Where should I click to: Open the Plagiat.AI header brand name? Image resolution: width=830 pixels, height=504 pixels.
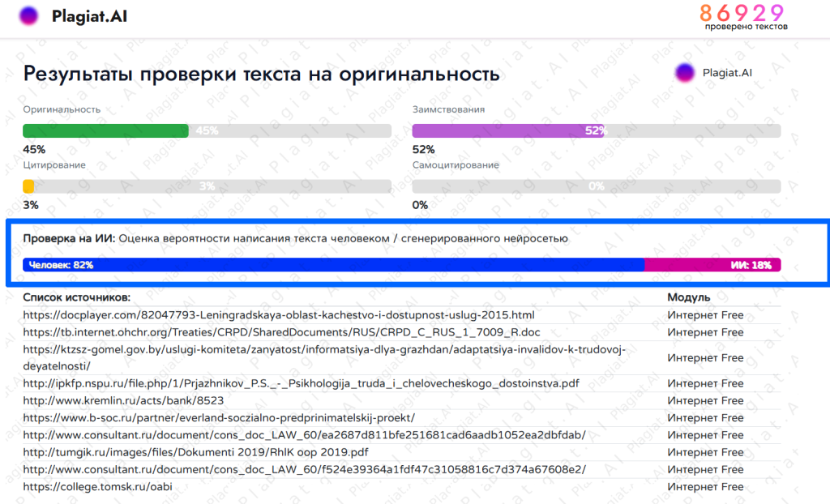tap(89, 16)
